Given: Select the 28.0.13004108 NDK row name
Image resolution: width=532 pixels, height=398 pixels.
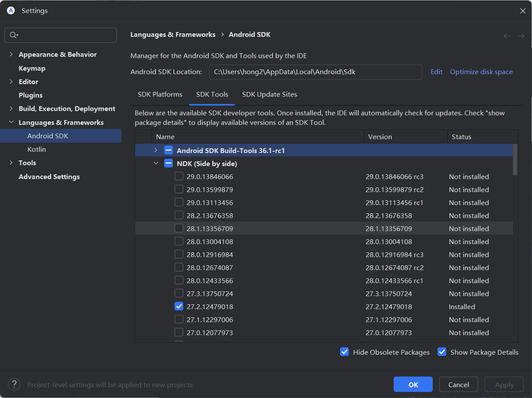Looking at the screenshot, I should 210,241.
